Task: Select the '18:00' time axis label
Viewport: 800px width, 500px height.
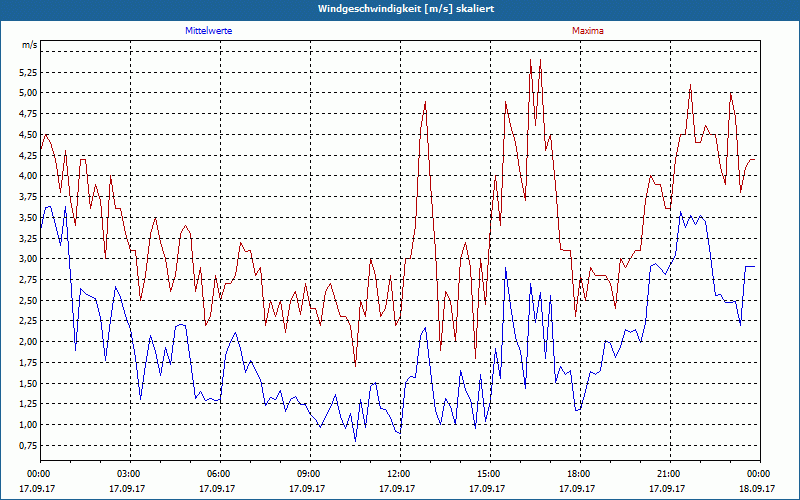Action: [580, 474]
